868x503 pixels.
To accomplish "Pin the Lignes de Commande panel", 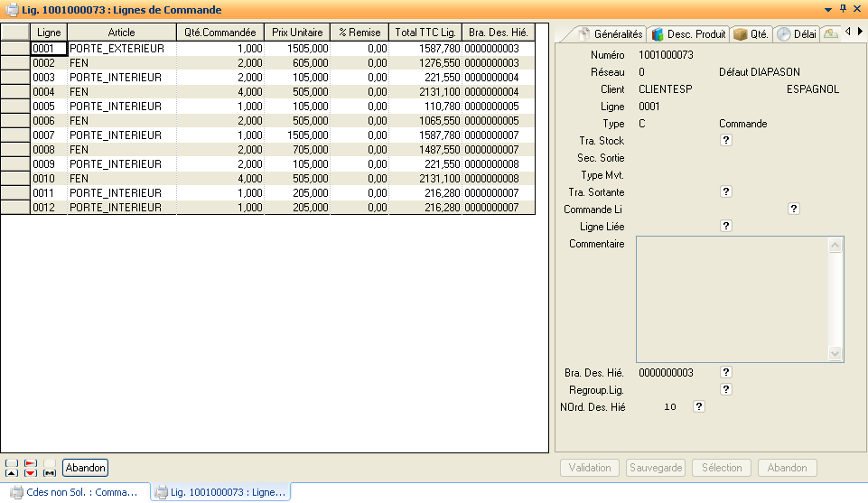I will pyautogui.click(x=843, y=9).
